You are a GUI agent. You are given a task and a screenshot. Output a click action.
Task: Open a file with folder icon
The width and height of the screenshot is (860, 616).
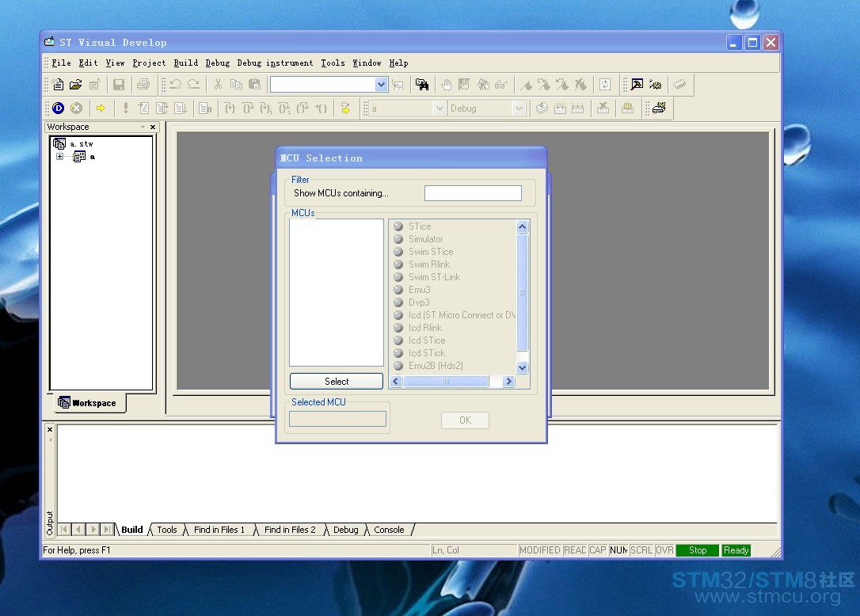click(x=76, y=85)
